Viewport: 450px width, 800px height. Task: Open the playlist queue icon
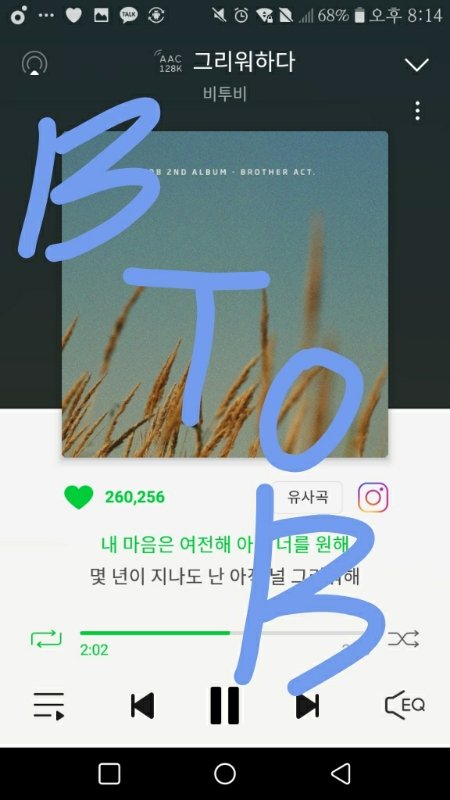pyautogui.click(x=49, y=706)
